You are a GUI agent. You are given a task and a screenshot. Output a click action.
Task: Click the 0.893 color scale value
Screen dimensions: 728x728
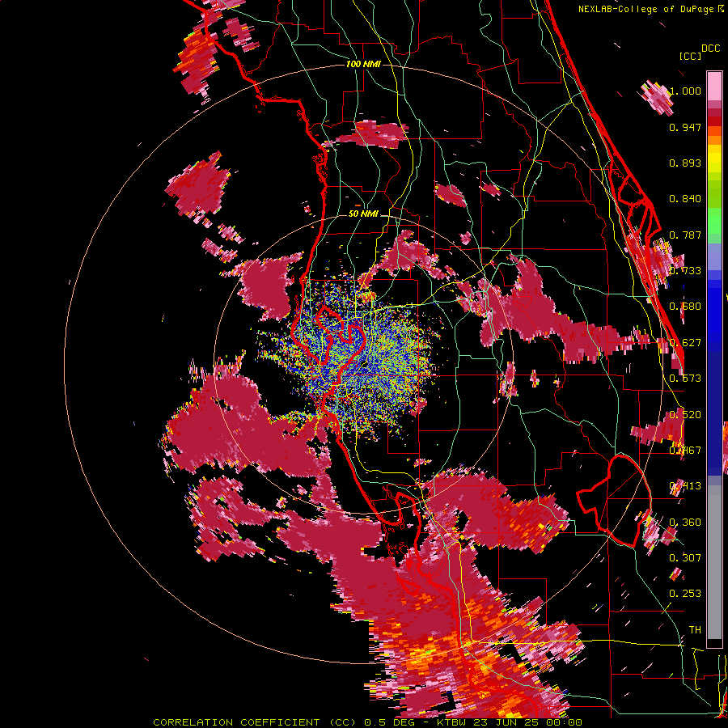pos(685,163)
